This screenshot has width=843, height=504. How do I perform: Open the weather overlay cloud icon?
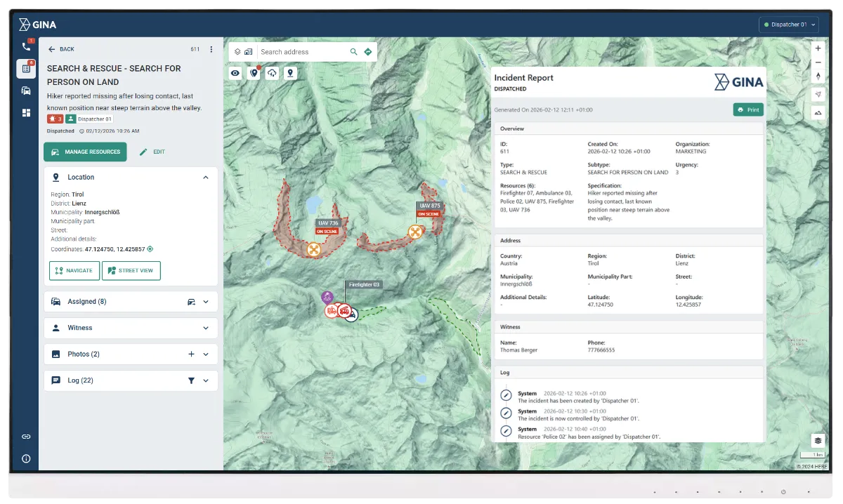coord(272,73)
